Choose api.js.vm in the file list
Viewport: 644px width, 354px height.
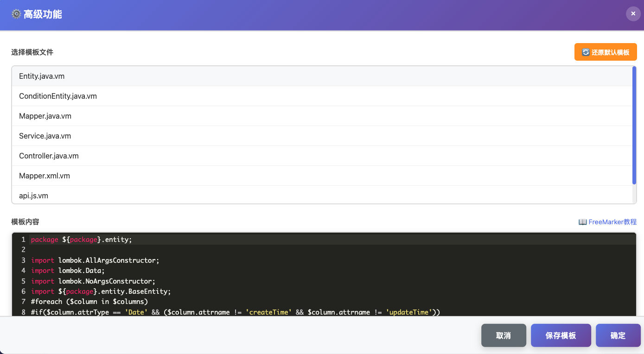[33, 196]
